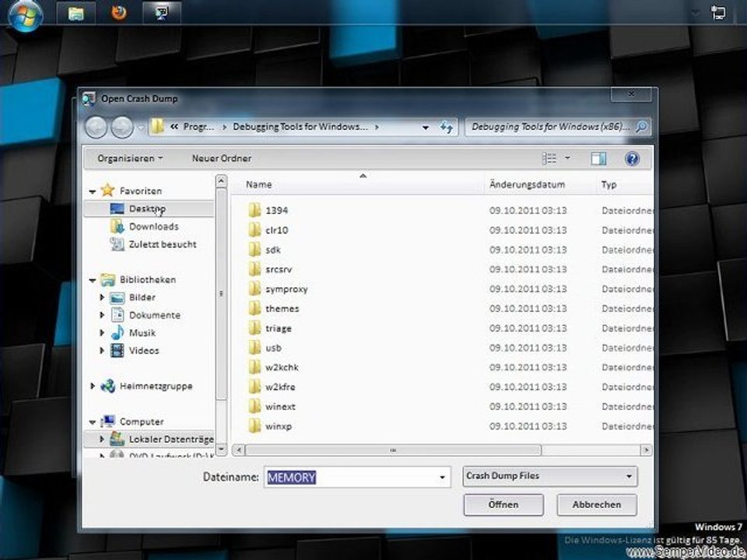Image resolution: width=747 pixels, height=560 pixels.
Task: Select the WinDbg taskbar button
Action: click(162, 13)
